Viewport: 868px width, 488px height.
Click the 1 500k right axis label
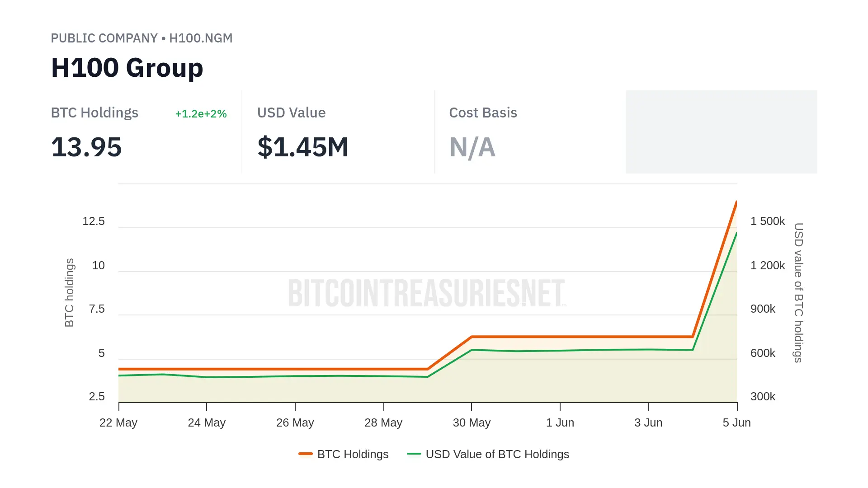pos(767,221)
